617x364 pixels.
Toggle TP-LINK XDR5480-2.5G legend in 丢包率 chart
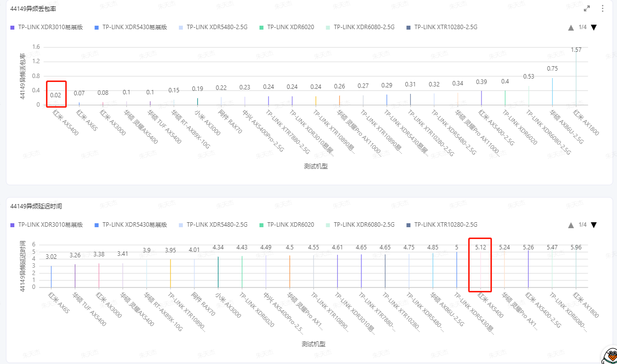click(x=214, y=27)
